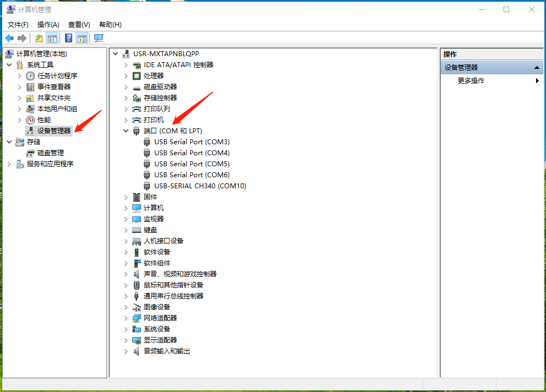
Task: Collapse the USR-MXTAPNBLQPP root node
Action: 115,54
